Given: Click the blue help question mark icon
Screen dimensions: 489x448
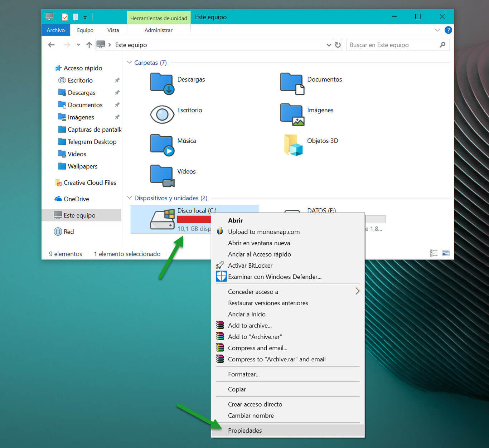Looking at the screenshot, I should pyautogui.click(x=448, y=30).
